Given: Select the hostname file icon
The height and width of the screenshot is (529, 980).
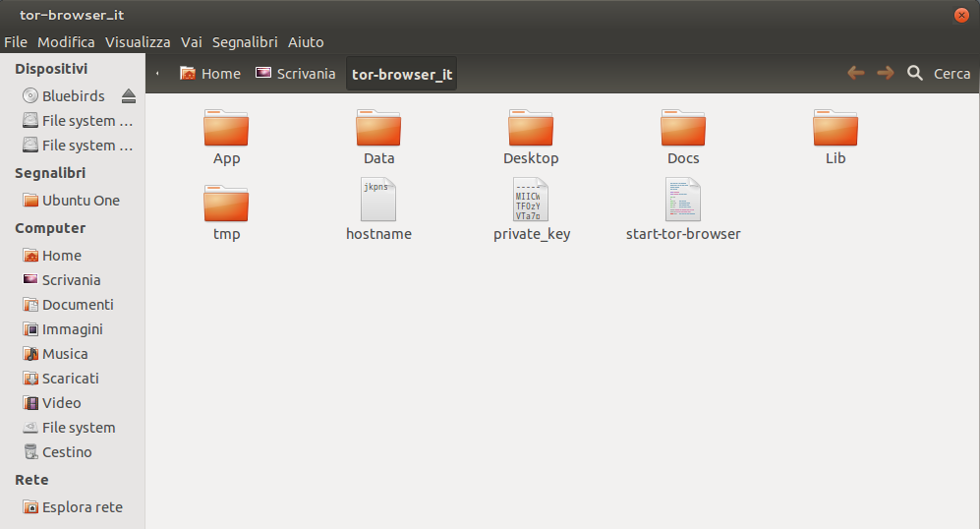Looking at the screenshot, I should [378, 200].
